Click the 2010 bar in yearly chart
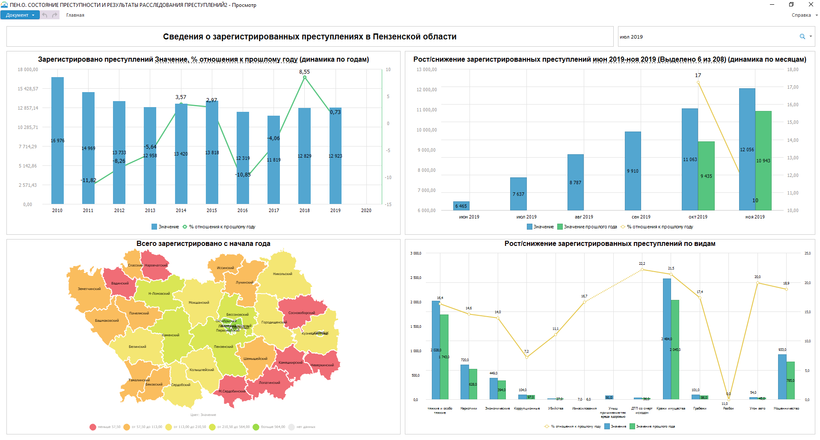 click(57, 141)
